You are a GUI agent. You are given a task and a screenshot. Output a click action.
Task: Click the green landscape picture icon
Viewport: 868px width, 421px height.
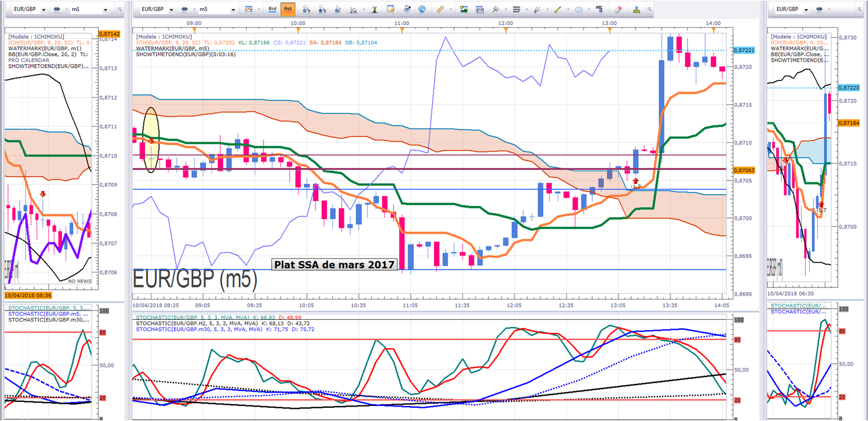click(x=463, y=9)
